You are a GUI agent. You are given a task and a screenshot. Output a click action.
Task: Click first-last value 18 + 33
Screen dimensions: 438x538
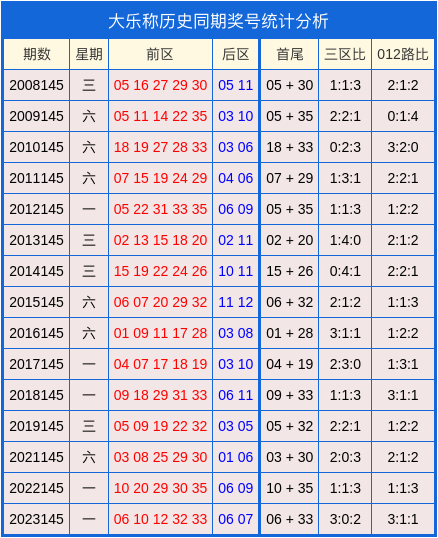[x=290, y=147]
